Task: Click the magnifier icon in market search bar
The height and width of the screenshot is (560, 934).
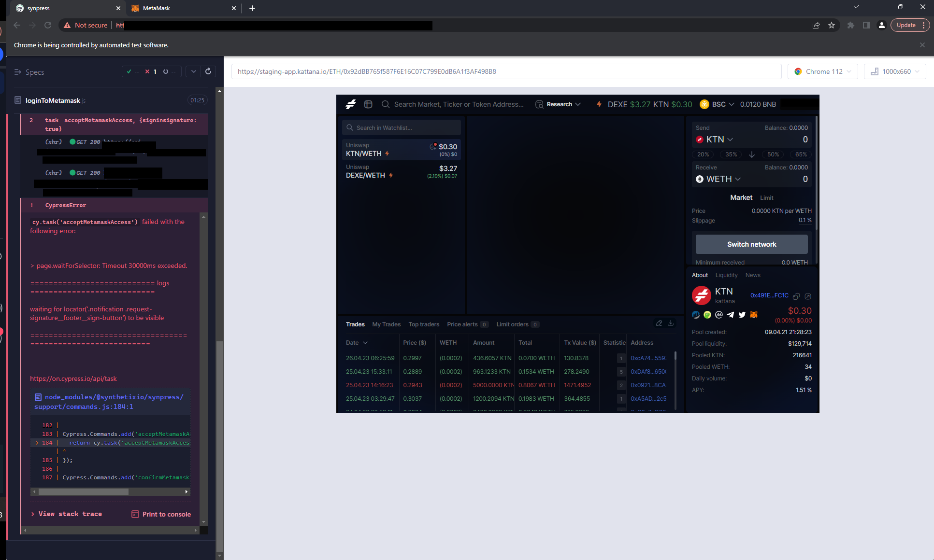Action: pos(386,104)
